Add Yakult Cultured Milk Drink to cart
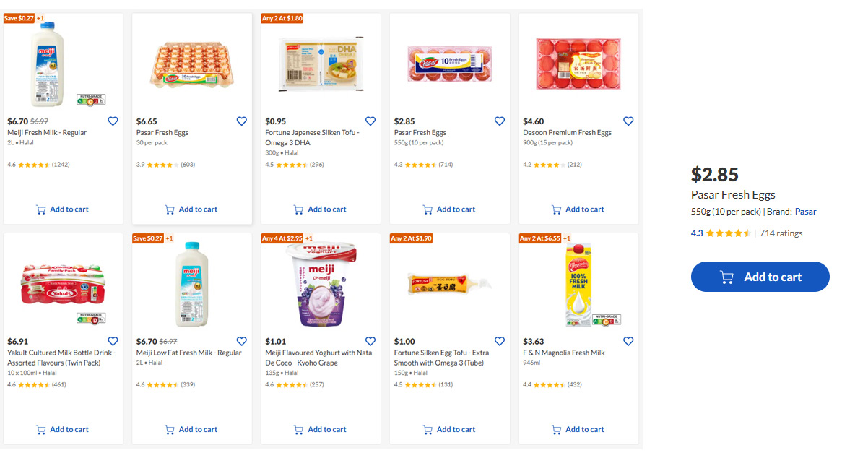Screen dimensions: 868x458 coord(63,430)
